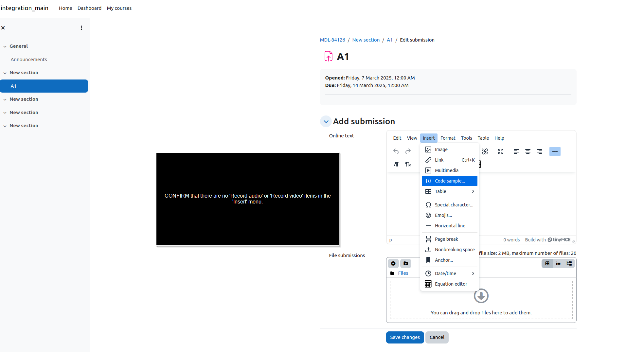Choose Image from the Insert menu
The height and width of the screenshot is (352, 644).
pyautogui.click(x=450, y=150)
